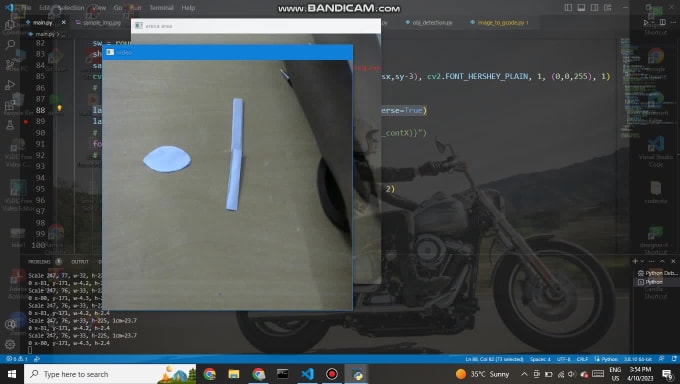Open the Search view in the activity bar
This screenshot has height=384, width=680.
pyautogui.click(x=10, y=44)
